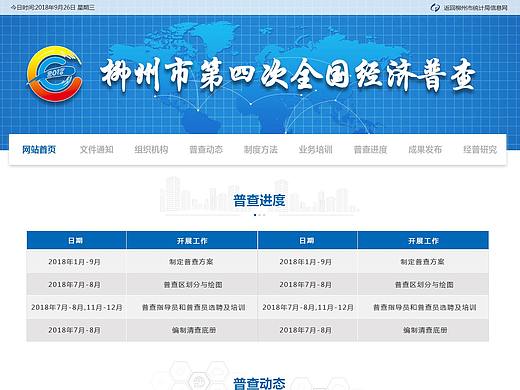Click the 开展工作 header in the right table half
The height and width of the screenshot is (390, 520).
point(423,241)
